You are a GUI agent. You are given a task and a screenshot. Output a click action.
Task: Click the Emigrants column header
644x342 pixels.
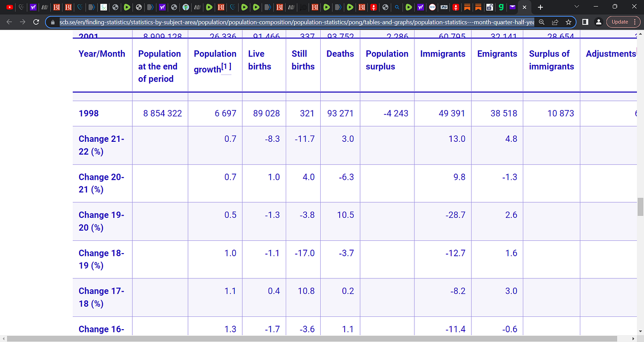497,54
